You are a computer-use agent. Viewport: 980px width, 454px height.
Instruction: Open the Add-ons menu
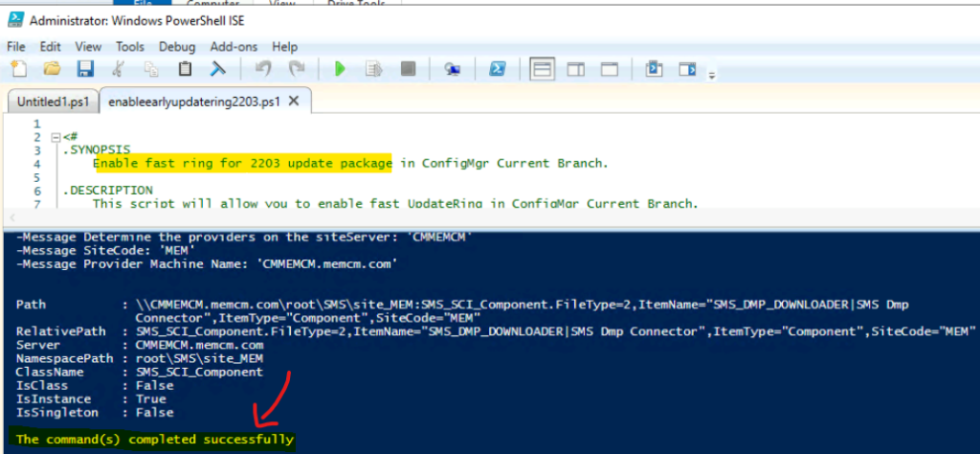(x=234, y=47)
